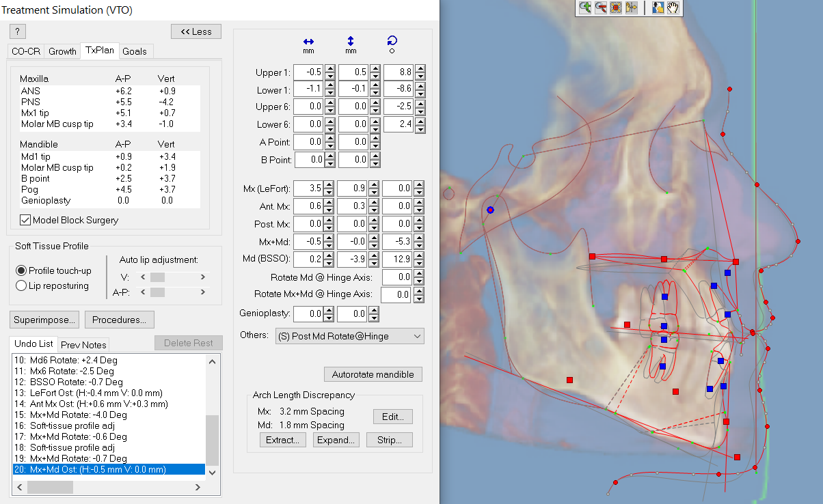
Task: Click the V: auto lip adjustment slider thumb
Action: [x=157, y=277]
